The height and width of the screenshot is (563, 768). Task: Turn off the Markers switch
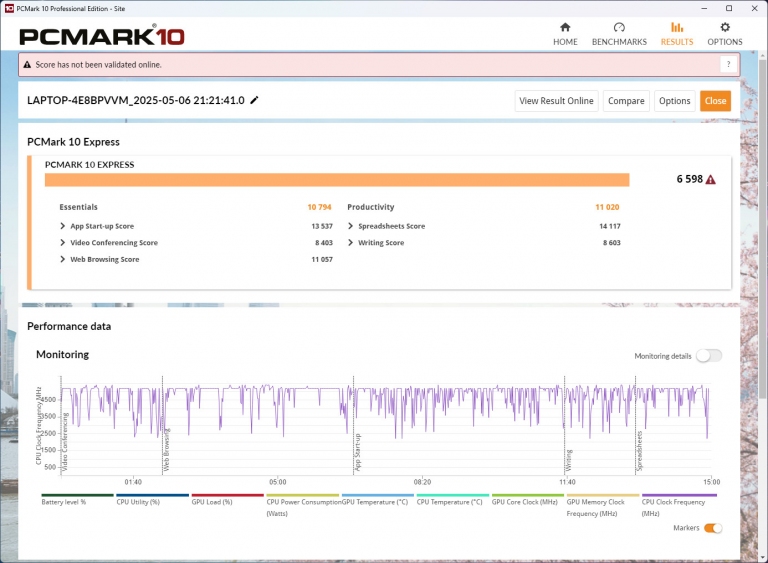(x=713, y=528)
